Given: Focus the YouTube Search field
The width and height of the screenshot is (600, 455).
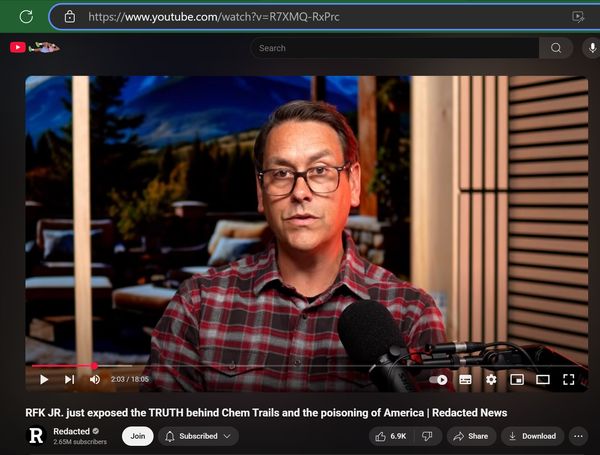Looking at the screenshot, I should (394, 48).
